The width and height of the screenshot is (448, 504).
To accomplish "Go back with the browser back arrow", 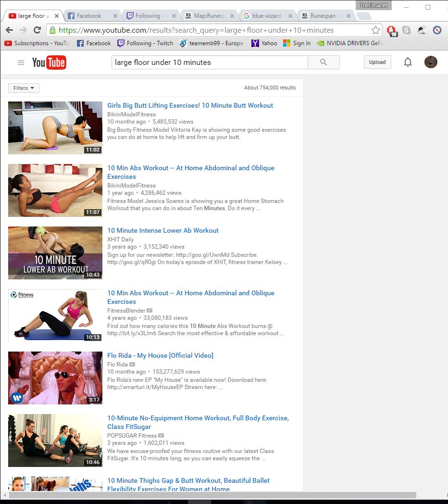I will (10, 30).
